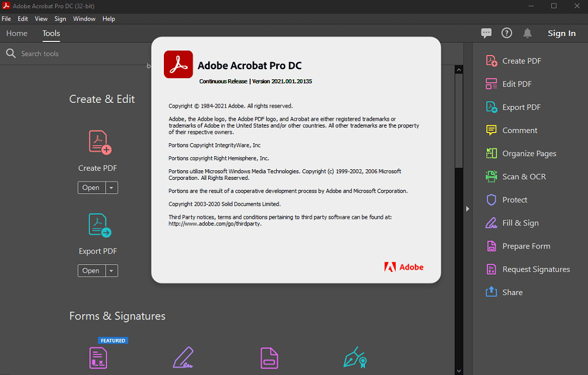The width and height of the screenshot is (588, 375).
Task: Click the Share label in right panel
Action: 512,293
